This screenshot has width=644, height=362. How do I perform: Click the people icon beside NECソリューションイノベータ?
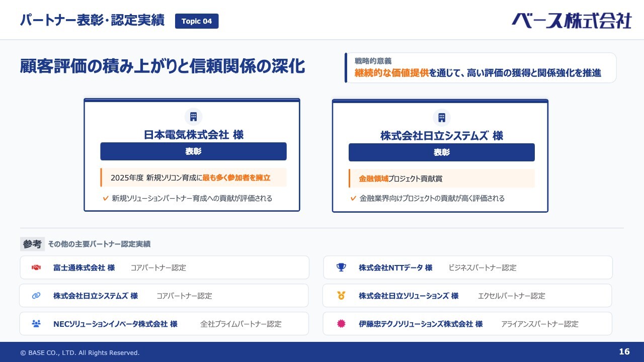click(x=36, y=324)
